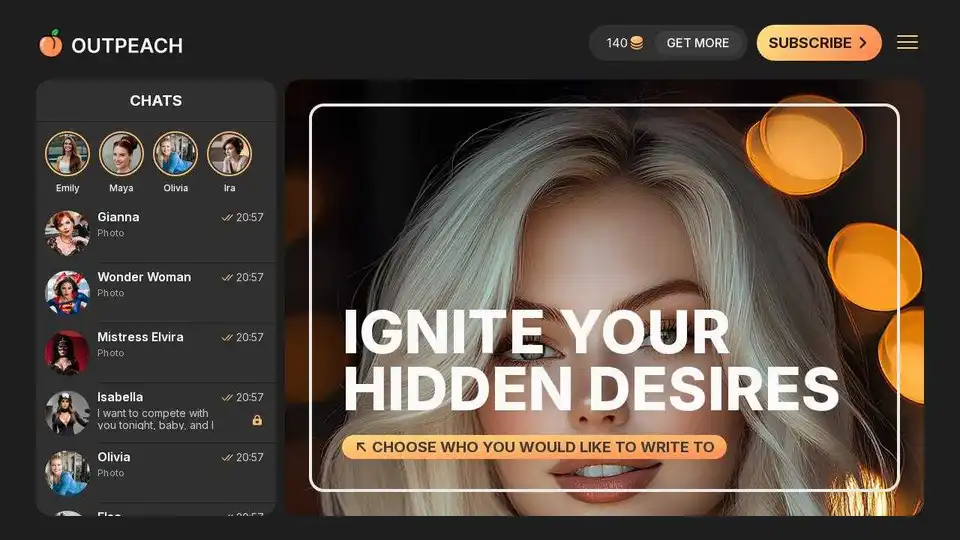Open the Wonder Woman chat
Viewport: 960px width, 540px height.
[156, 292]
